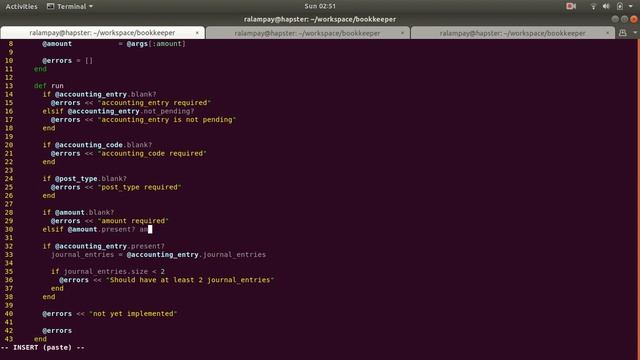Click 'elsif @amount.present?' line at cursor
640x360 pixels.
point(97,229)
